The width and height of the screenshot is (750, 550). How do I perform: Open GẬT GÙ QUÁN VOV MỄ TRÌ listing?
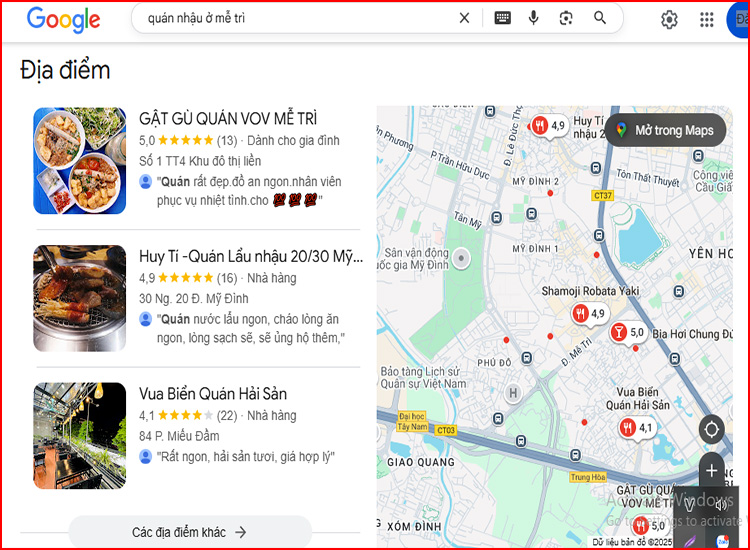click(x=228, y=119)
